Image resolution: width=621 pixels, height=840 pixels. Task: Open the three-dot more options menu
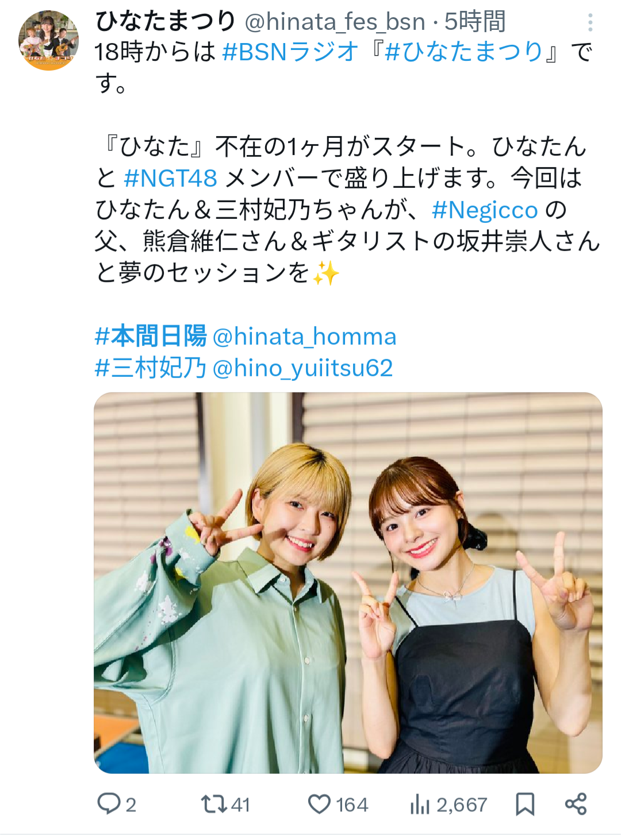click(590, 22)
